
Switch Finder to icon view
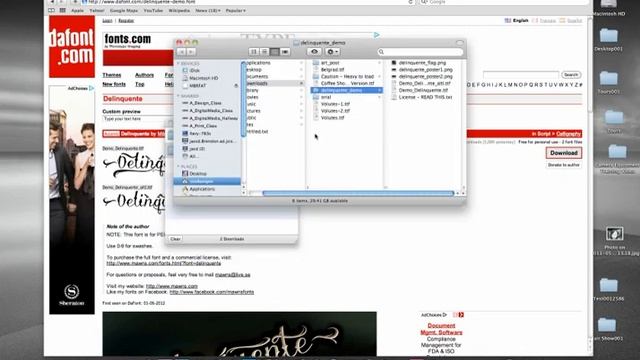click(254, 52)
